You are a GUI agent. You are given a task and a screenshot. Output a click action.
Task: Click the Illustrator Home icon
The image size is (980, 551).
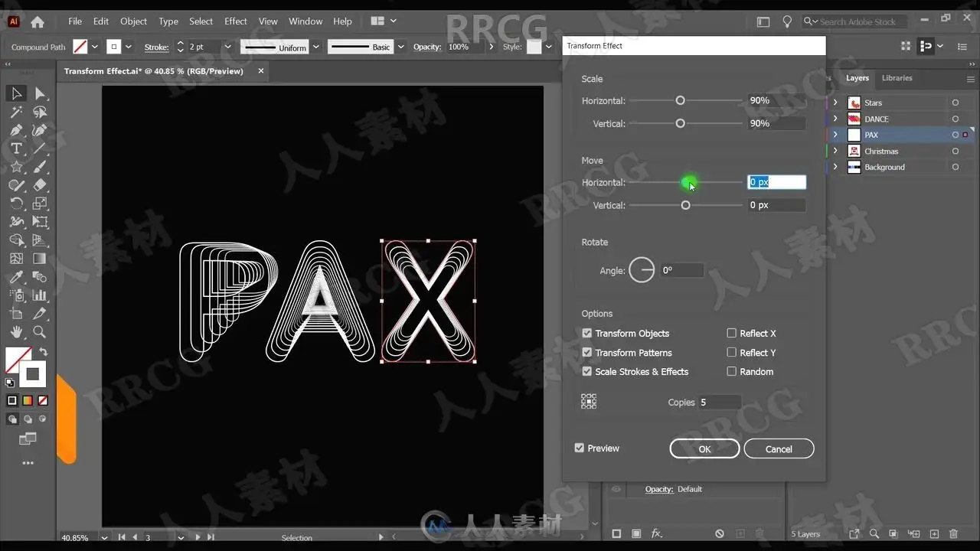[x=37, y=21]
